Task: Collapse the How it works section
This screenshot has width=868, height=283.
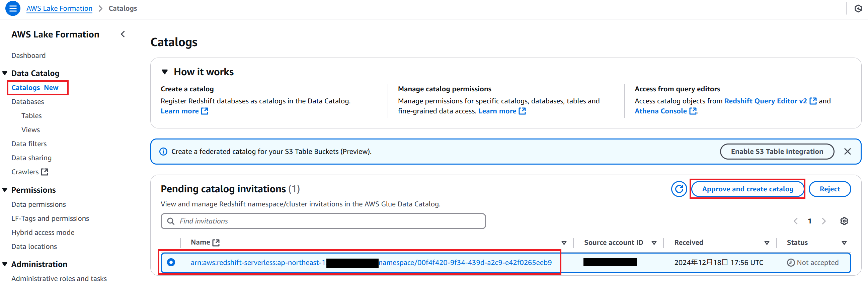Action: [x=164, y=72]
